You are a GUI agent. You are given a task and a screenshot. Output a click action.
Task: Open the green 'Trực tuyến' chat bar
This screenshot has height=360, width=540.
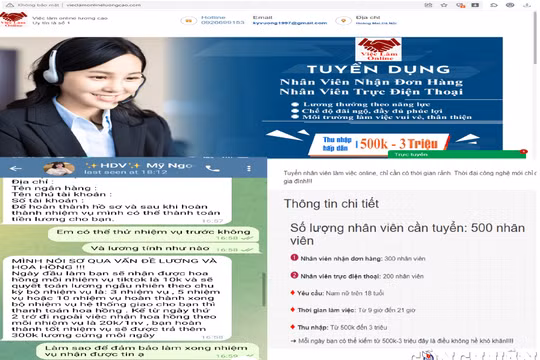click(457, 155)
